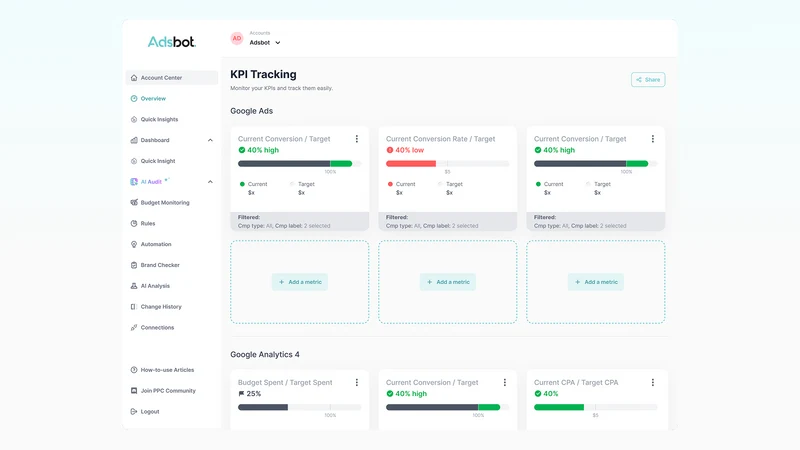Screen dimensions: 800x450
Task: Open the Adsbot account dropdown
Action: click(265, 43)
